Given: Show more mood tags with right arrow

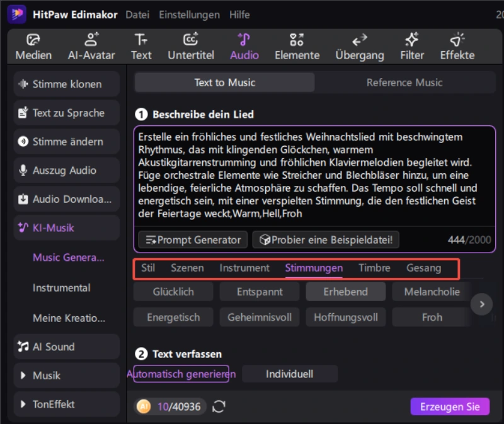Looking at the screenshot, I should pyautogui.click(x=481, y=304).
